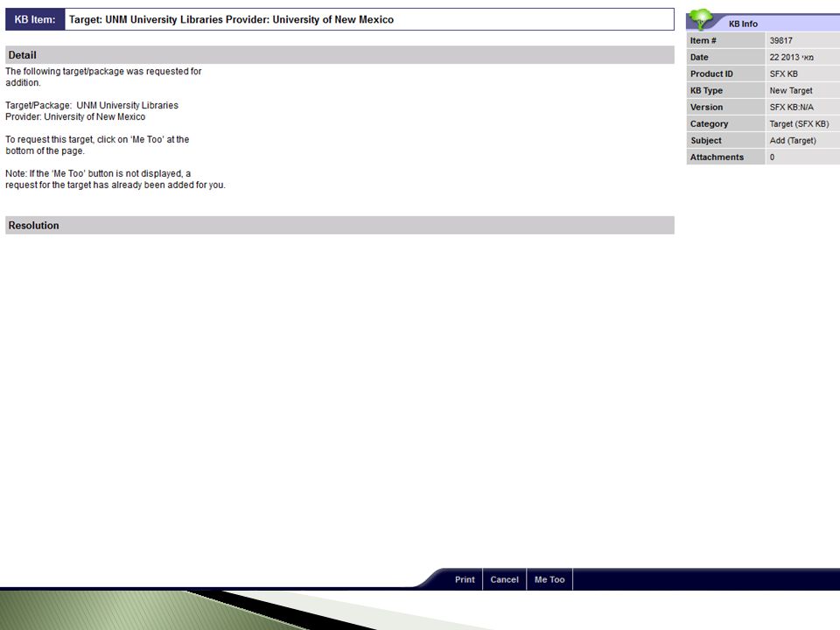Click the KB Info panel header

[763, 23]
